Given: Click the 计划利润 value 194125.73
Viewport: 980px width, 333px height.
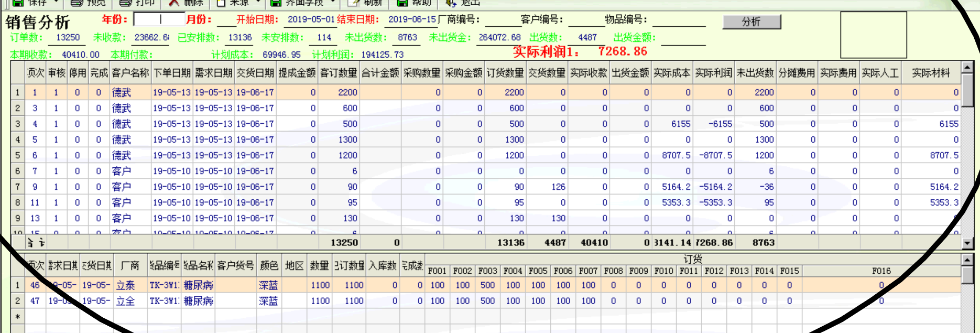Looking at the screenshot, I should tap(383, 55).
